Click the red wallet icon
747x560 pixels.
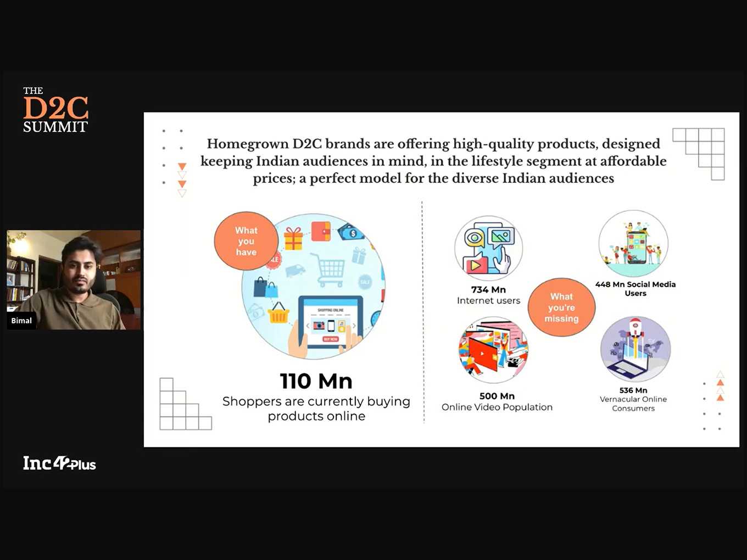tap(321, 231)
